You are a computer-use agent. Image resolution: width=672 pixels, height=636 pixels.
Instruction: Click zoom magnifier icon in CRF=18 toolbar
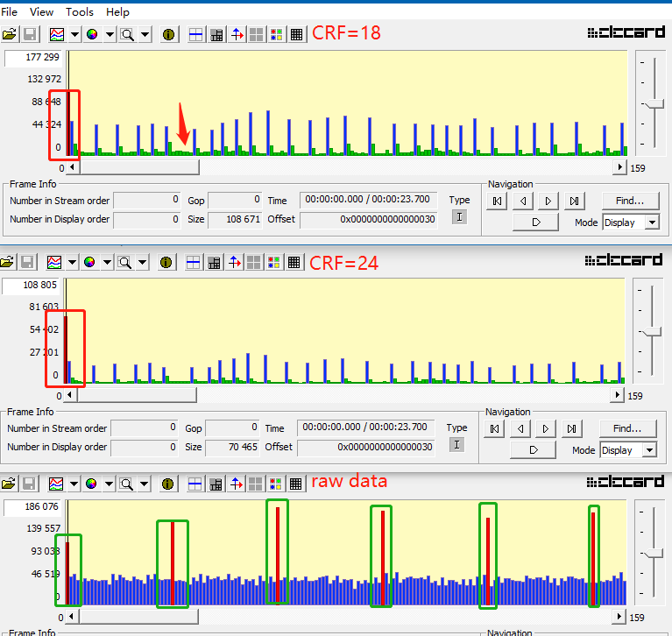[x=127, y=34]
